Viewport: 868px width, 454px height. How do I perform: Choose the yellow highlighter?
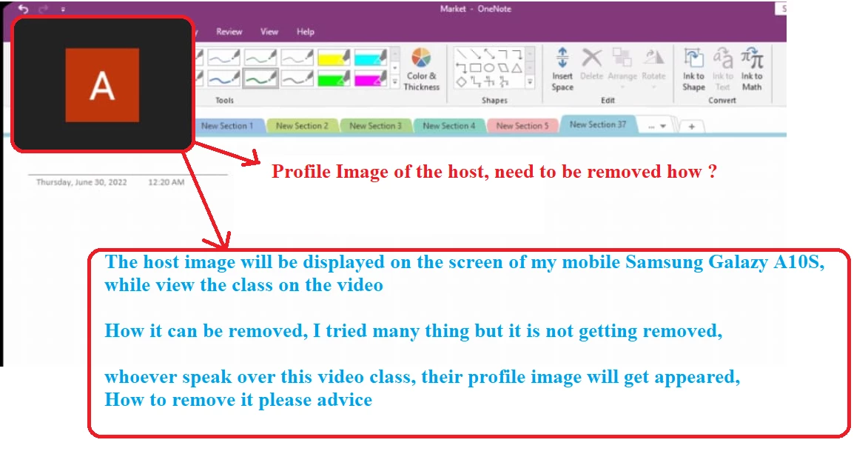[333, 57]
